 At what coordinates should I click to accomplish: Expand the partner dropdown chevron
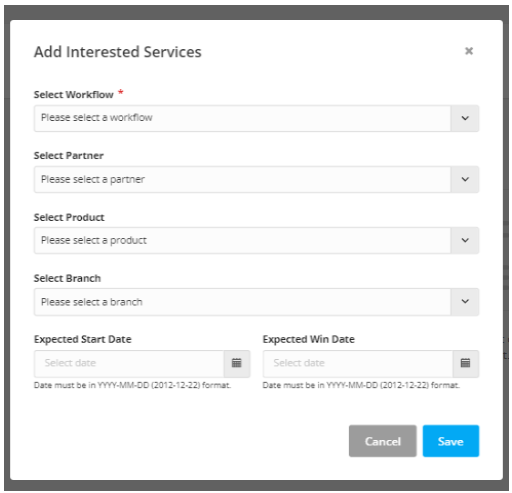click(x=465, y=179)
